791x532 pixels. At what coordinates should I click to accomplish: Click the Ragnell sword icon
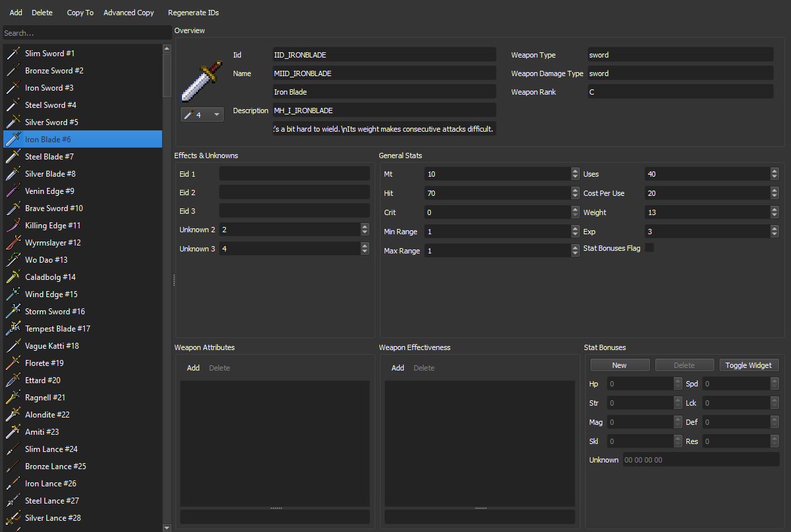tap(13, 398)
